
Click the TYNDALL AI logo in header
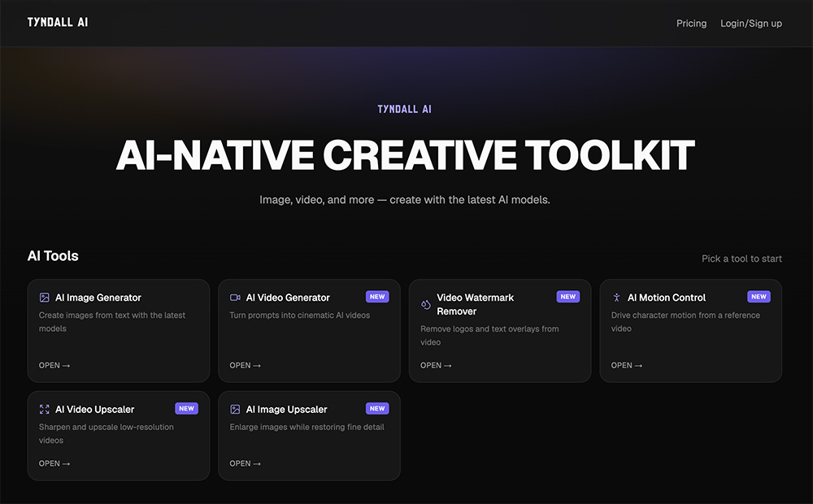58,22
